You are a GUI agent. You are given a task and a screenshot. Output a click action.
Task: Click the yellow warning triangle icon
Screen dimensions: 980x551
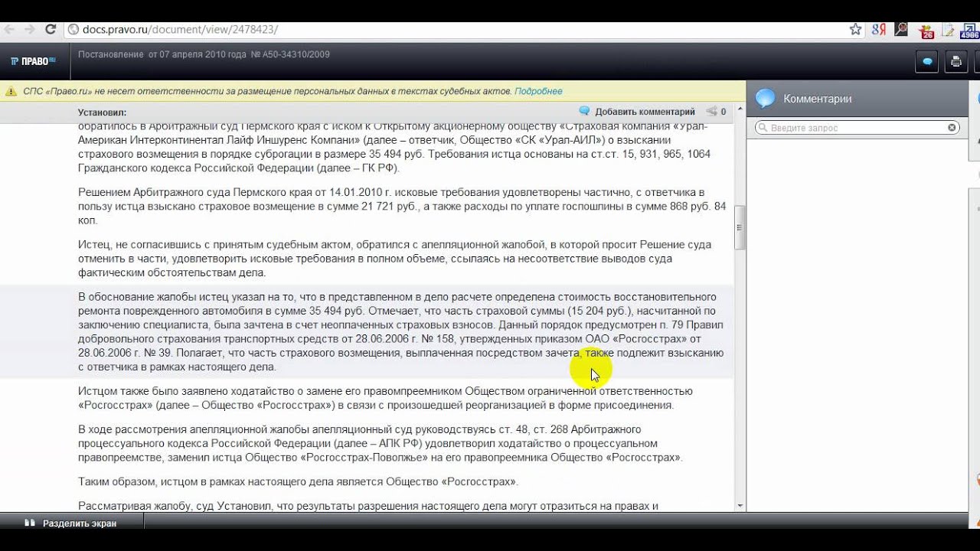[11, 91]
